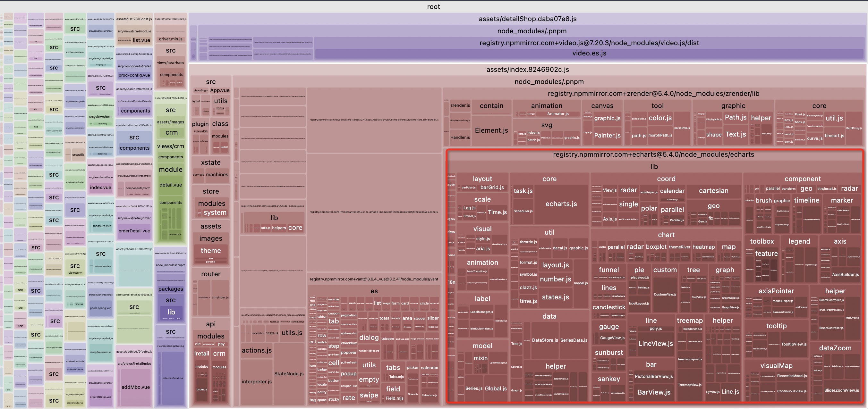Click the driver.min.js block
Image resolution: width=868 pixels, height=409 pixels.
pos(171,39)
